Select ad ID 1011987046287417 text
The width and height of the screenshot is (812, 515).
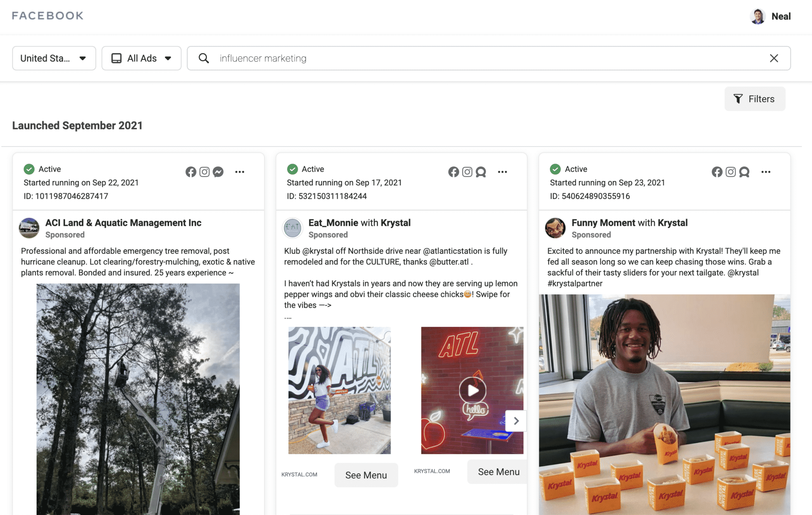coord(66,196)
